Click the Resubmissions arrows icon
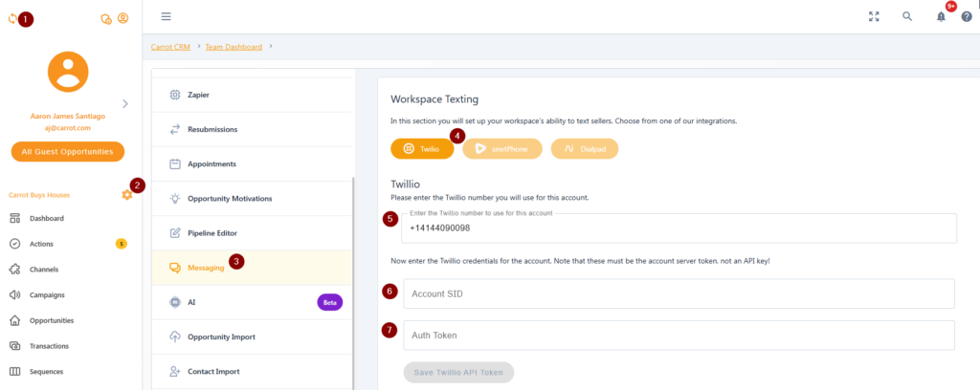The height and width of the screenshot is (390, 980). [x=175, y=129]
